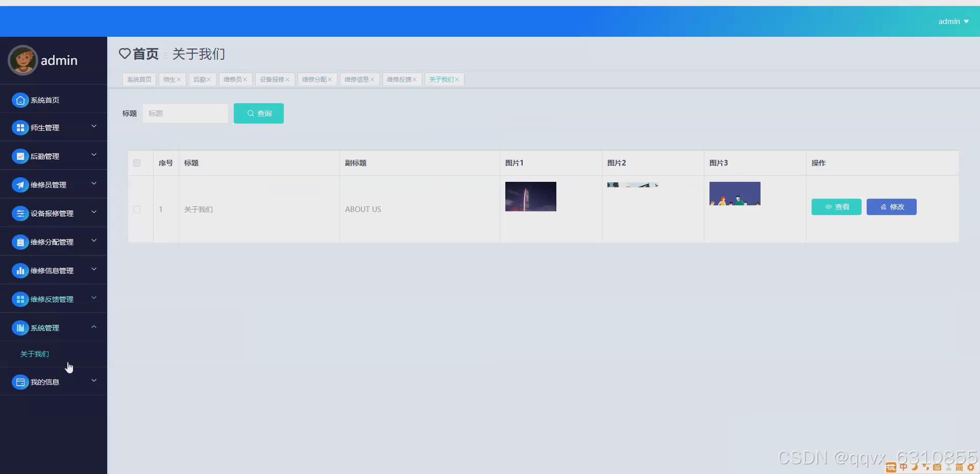Image resolution: width=980 pixels, height=474 pixels.
Task: Expand the 后勤管理 menu chevron
Action: (94, 155)
